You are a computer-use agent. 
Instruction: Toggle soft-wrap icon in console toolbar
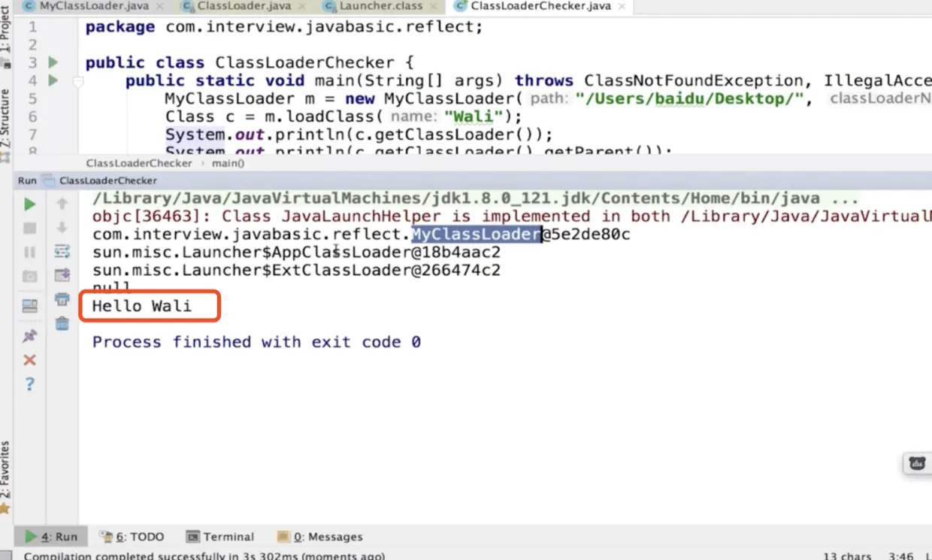(62, 251)
